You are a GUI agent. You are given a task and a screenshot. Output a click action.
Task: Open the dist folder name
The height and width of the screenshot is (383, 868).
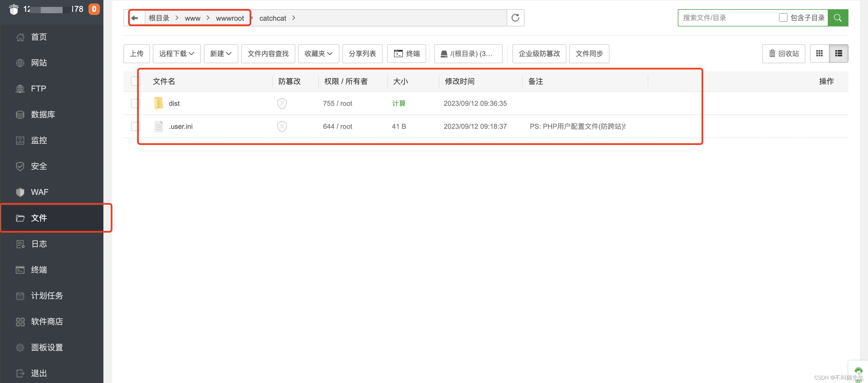pos(174,103)
